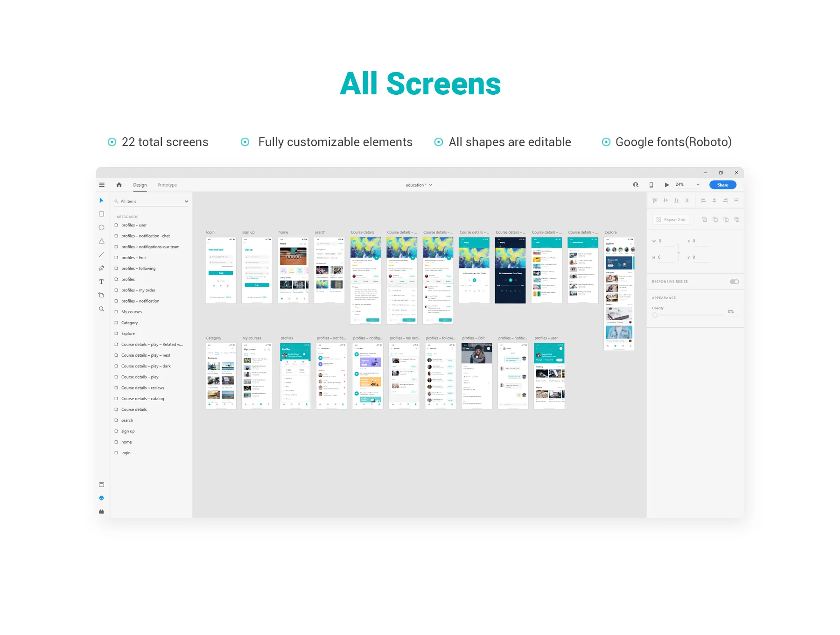Choose the Ellipse tool
Screen dimensions: 840x635
(101, 227)
